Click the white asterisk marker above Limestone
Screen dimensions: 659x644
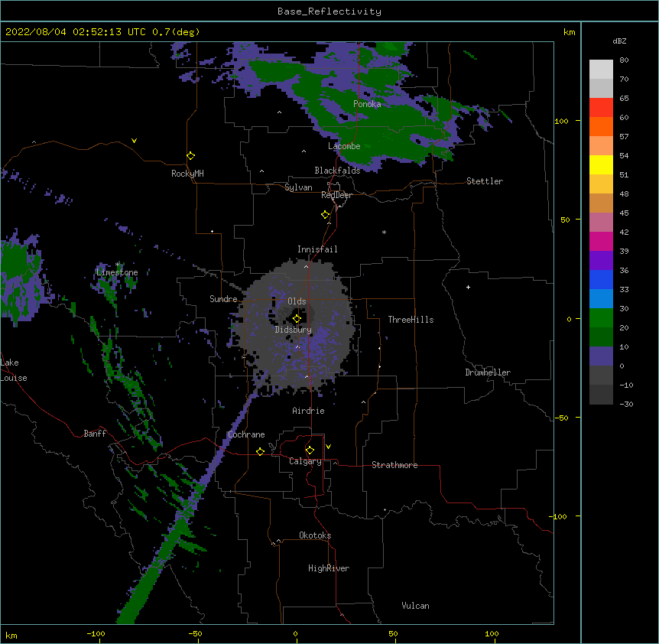(x=118, y=265)
